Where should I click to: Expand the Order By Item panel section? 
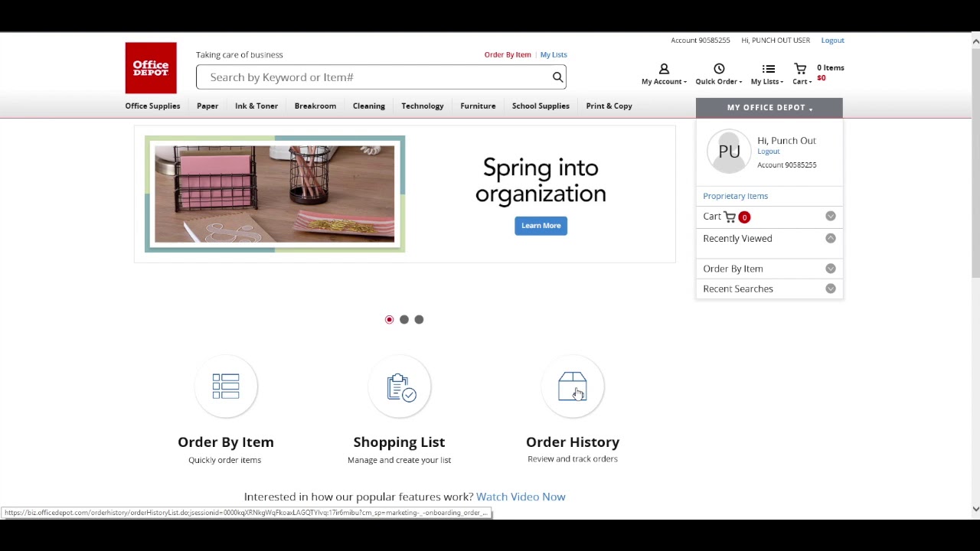point(831,269)
